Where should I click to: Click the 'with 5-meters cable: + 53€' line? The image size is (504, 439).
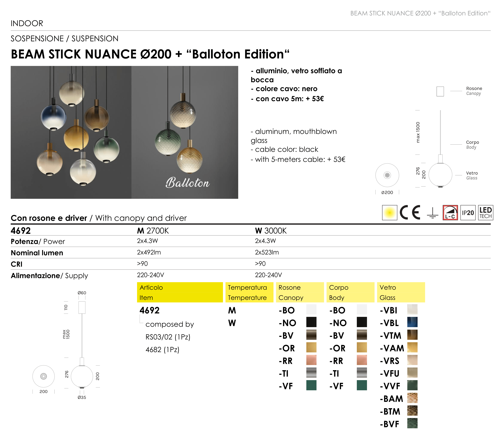click(298, 160)
